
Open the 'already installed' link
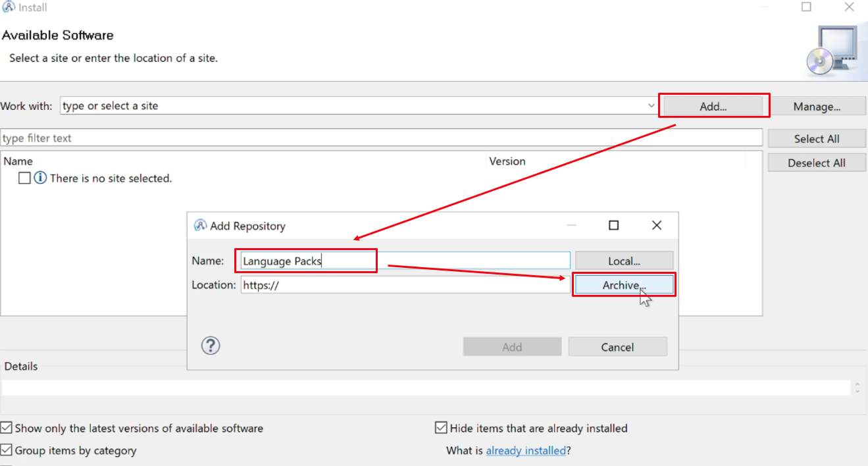point(526,450)
